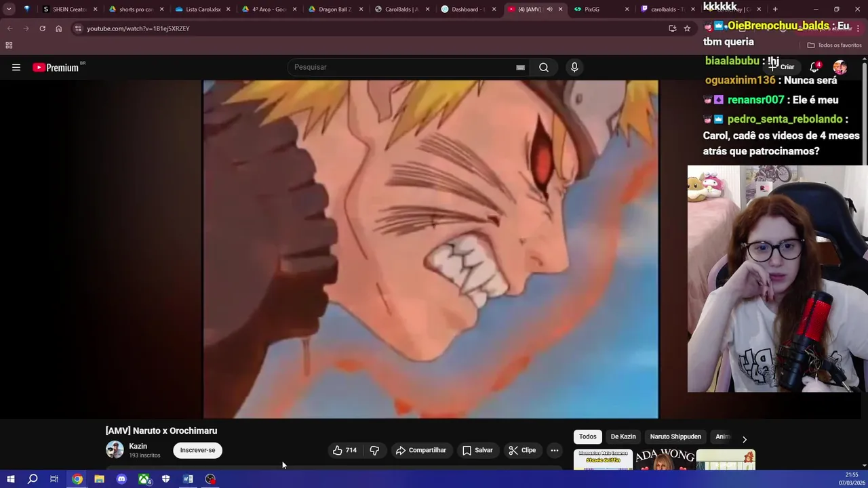Mute the tab via speaker icon

click(549, 9)
